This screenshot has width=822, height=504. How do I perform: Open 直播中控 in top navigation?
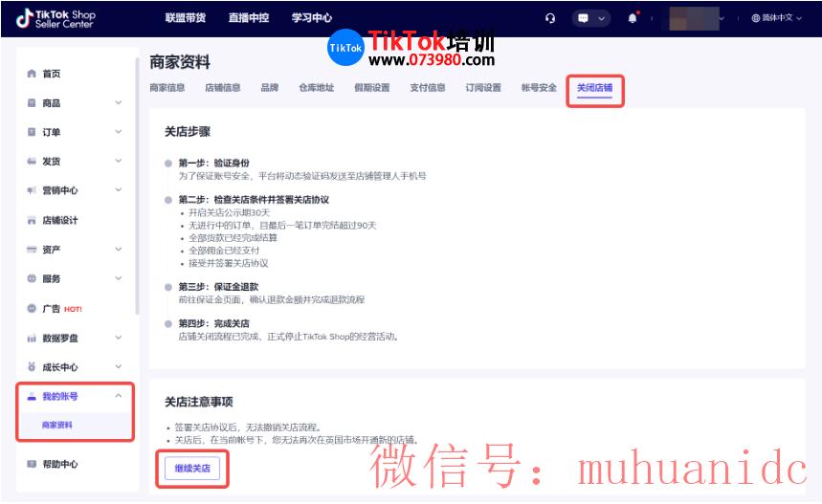point(249,18)
